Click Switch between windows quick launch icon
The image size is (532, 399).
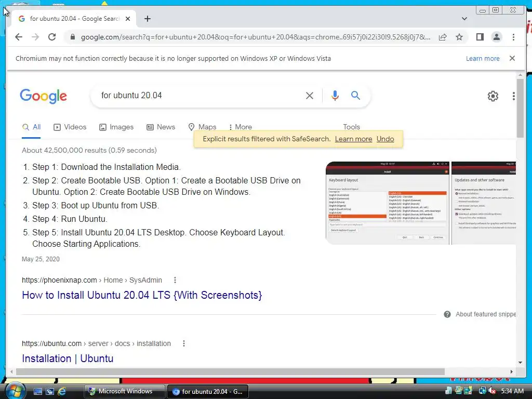tap(49, 391)
